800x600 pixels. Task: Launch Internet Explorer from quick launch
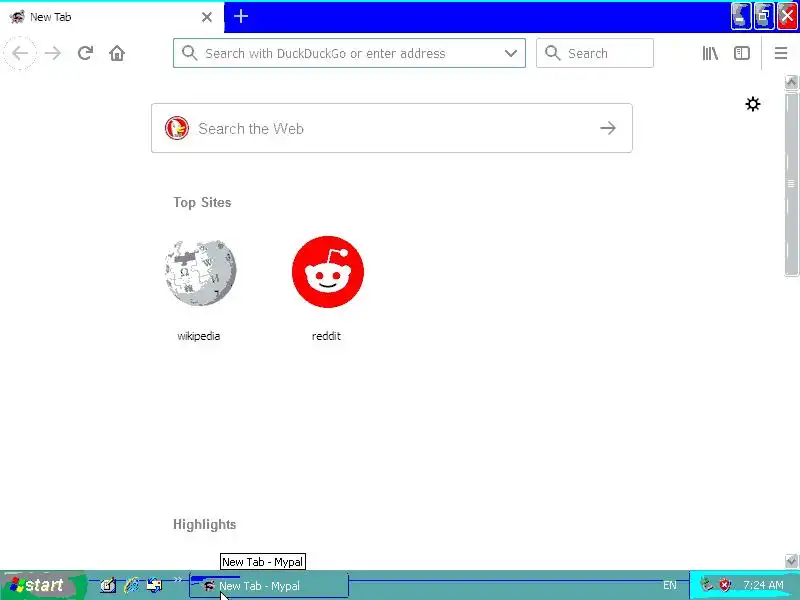click(131, 585)
